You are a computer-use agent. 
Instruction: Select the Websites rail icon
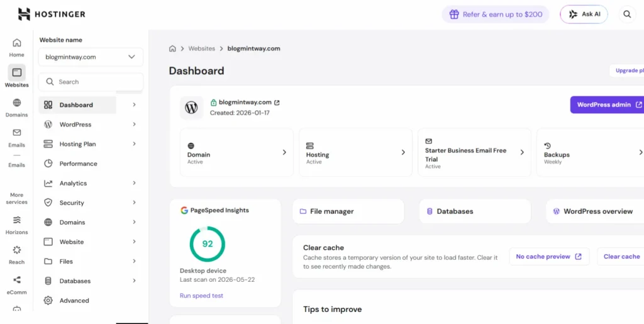pos(17,73)
